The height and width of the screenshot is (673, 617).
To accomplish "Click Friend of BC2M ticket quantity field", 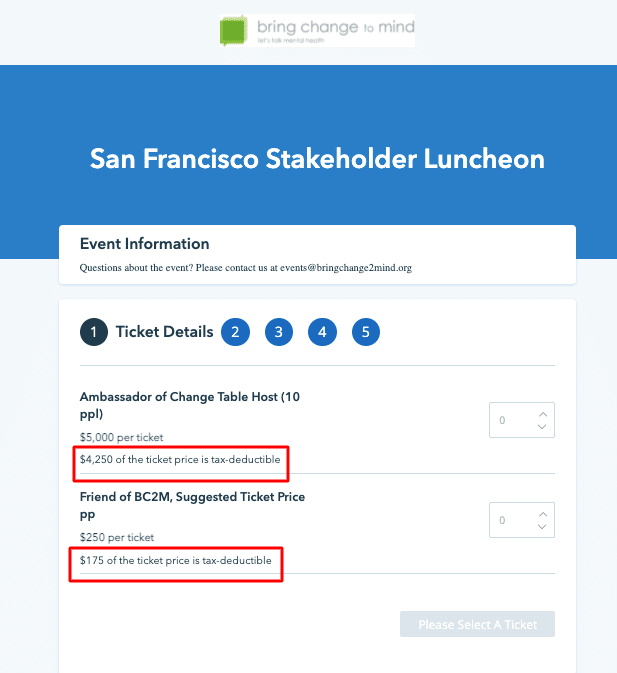I will pos(510,520).
